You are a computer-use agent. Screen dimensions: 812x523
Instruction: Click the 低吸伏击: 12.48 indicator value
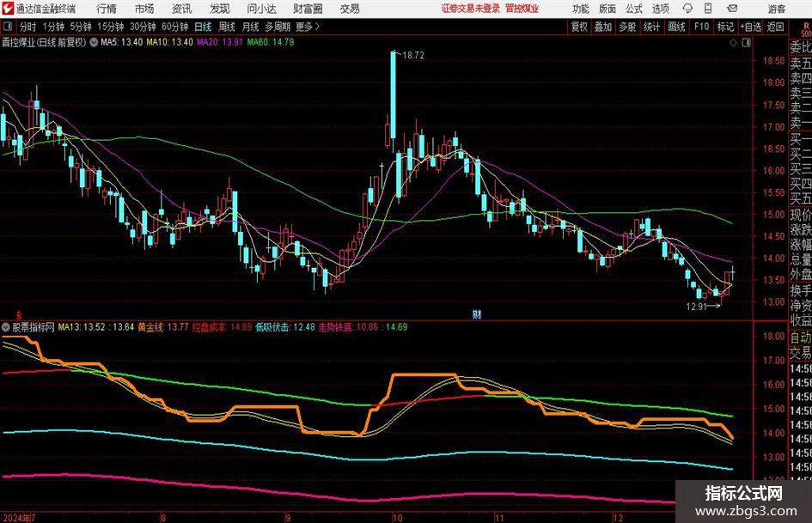tap(285, 327)
